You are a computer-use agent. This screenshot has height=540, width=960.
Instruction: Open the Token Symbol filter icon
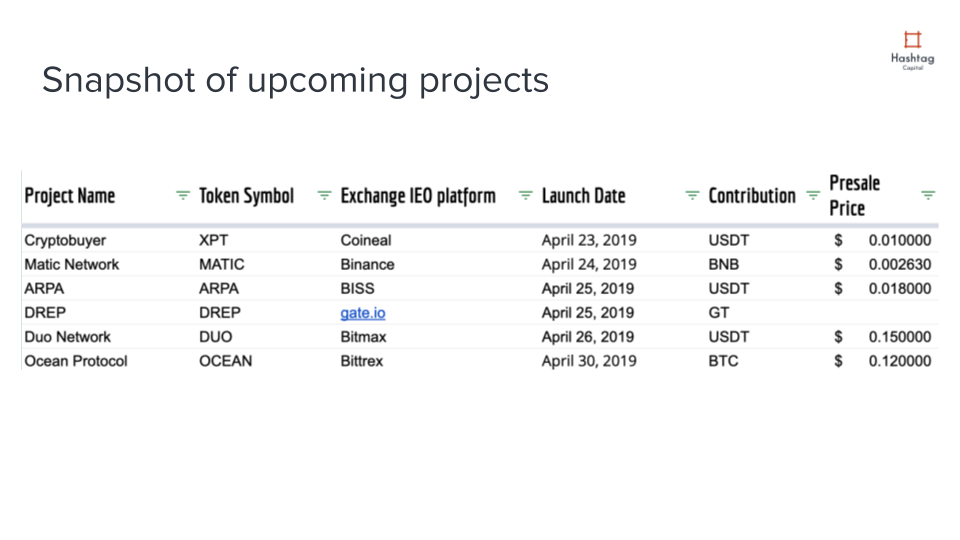click(x=324, y=196)
